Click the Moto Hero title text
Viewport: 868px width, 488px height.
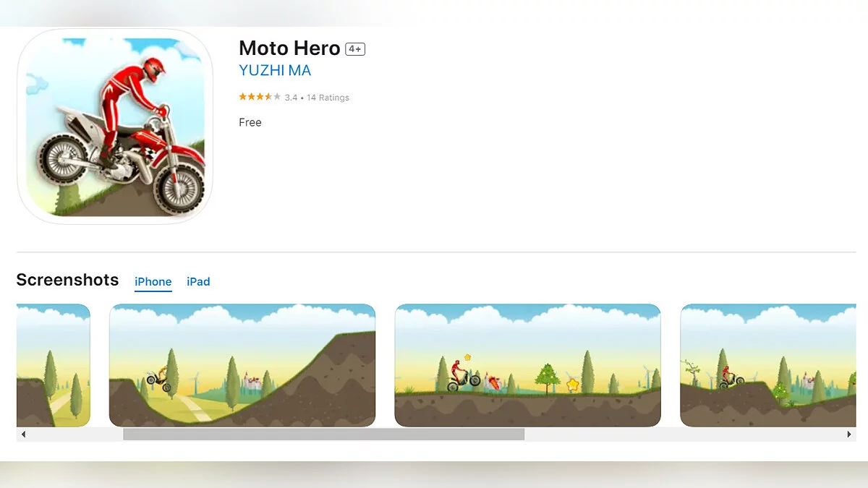(289, 48)
